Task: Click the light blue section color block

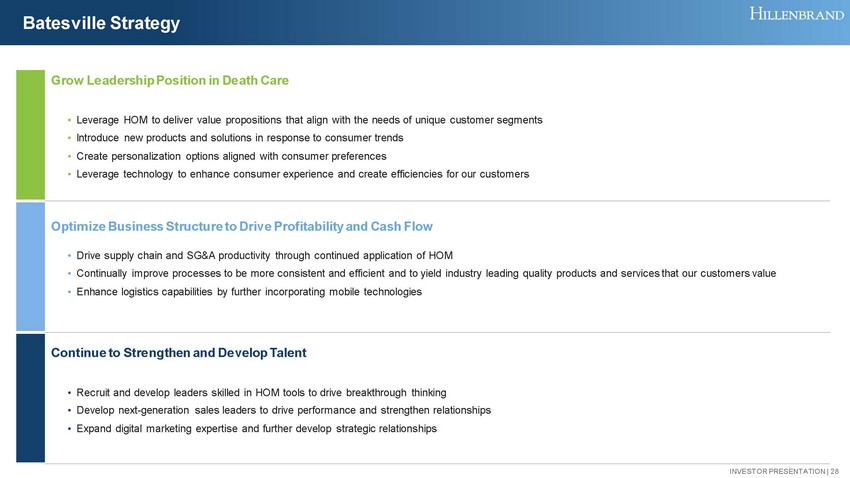Action: pos(31,266)
